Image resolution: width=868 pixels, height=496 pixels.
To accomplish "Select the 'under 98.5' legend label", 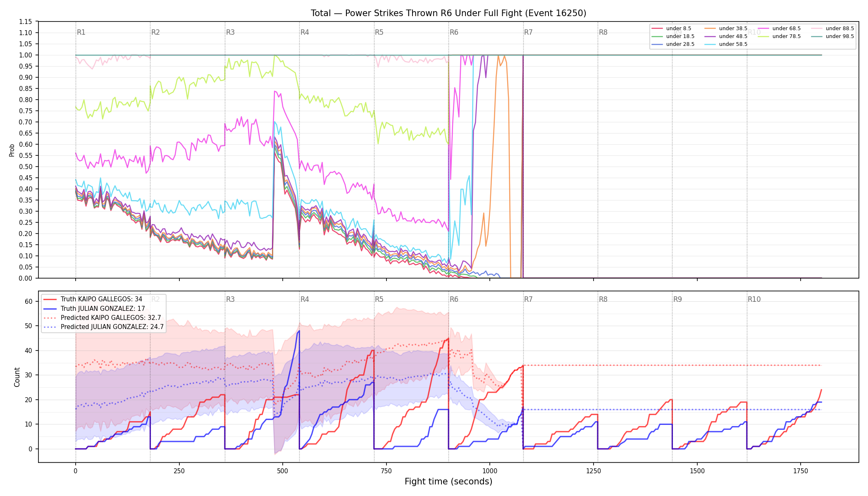I will coord(839,36).
